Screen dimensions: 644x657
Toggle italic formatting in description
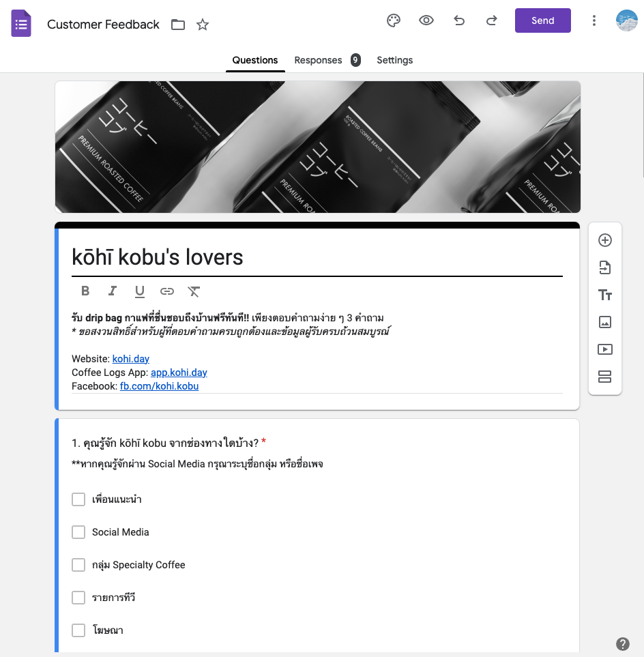pyautogui.click(x=113, y=291)
